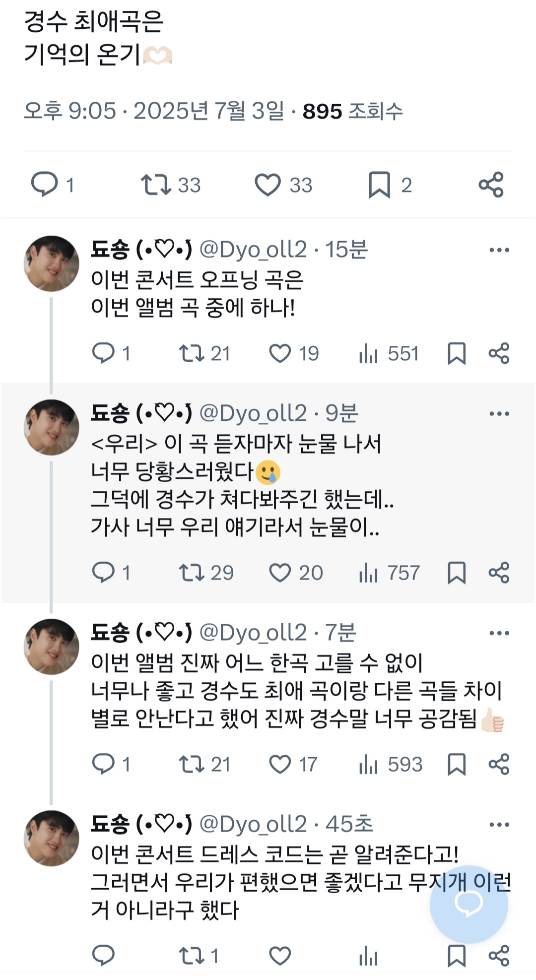Share the main post via share icon

(491, 185)
